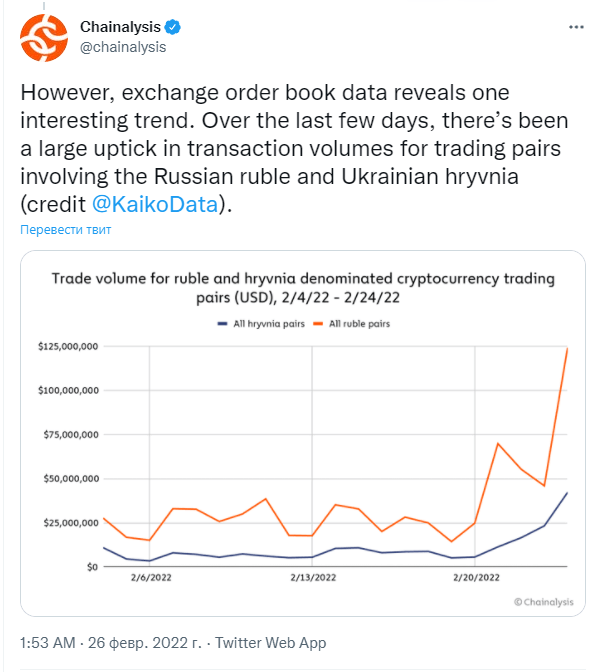Click 'Перевести твит' to translate tweet
The image size is (602, 672).
tap(66, 230)
